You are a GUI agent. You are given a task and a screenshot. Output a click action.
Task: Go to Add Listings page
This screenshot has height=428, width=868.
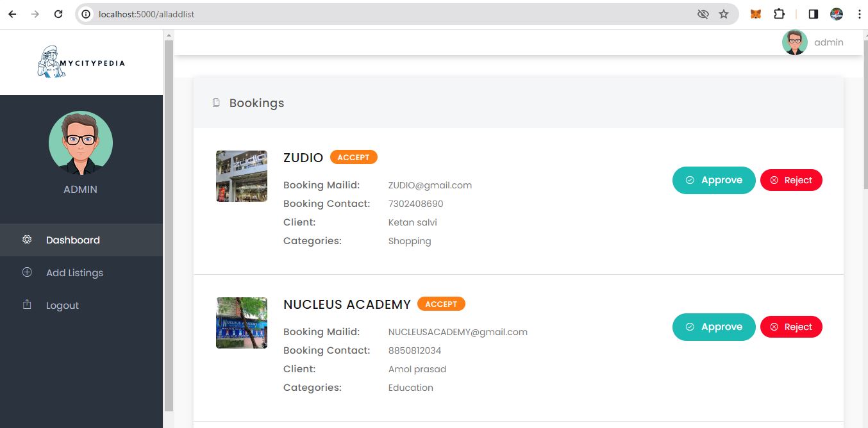point(74,273)
